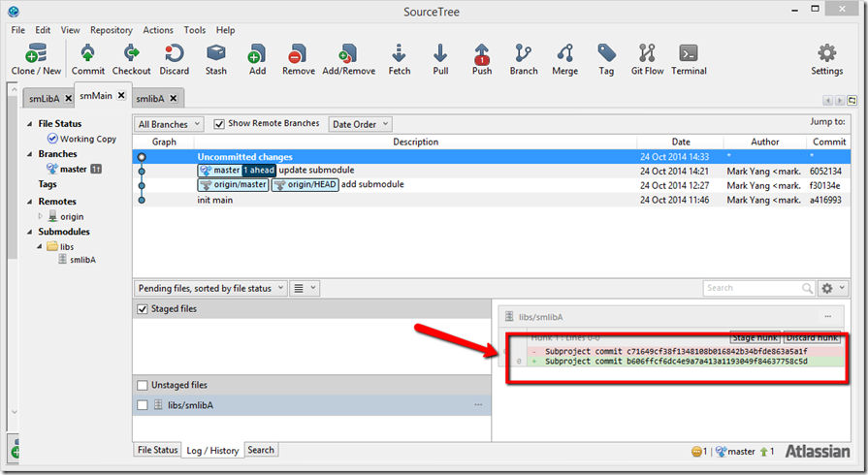
Task: Click the Checkout toolbar icon
Action: 131,59
